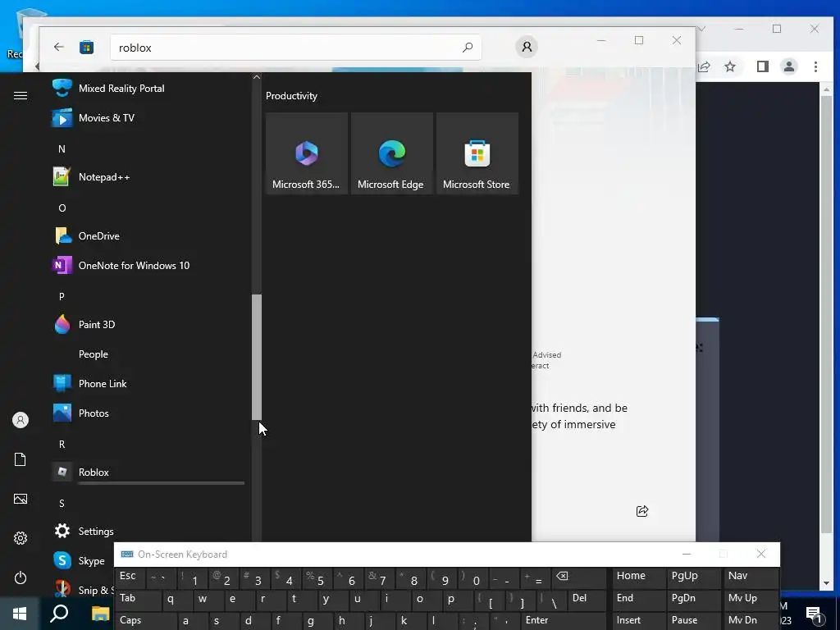Click Backspace key on On-Screen Keyboard
Screen dimensions: 840x630
click(x=577, y=577)
